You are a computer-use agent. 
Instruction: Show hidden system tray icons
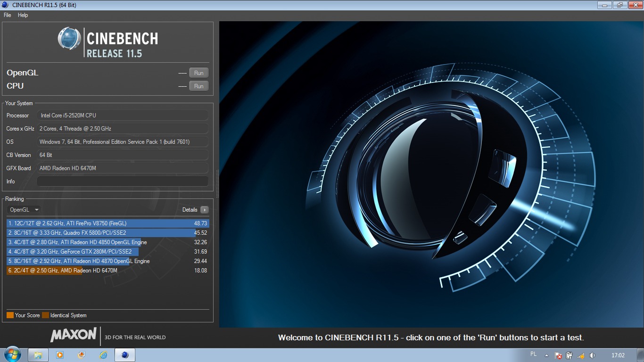(546, 355)
